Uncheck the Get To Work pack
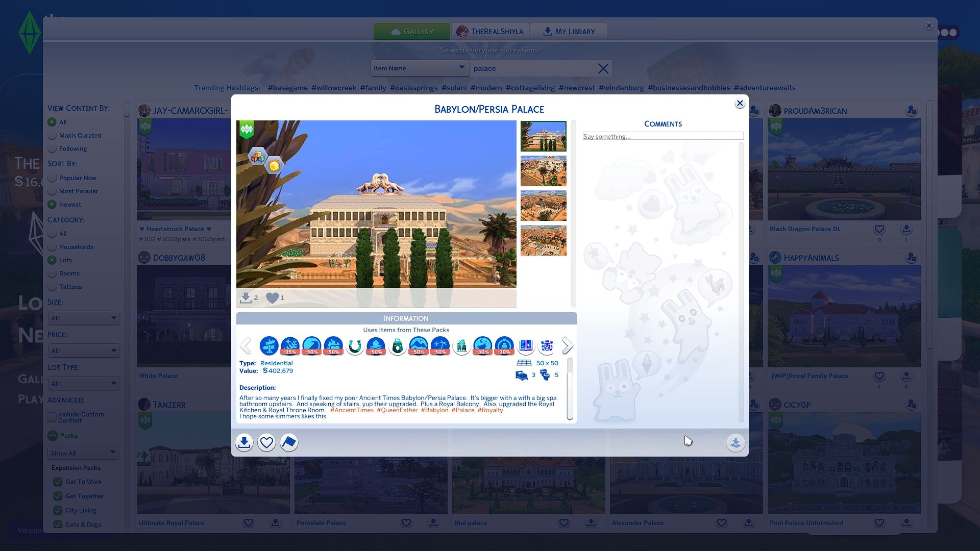This screenshot has height=551, width=980. coord(58,482)
